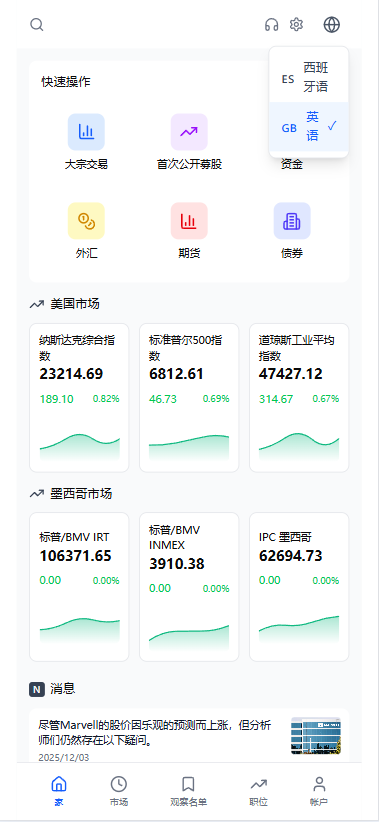Open the Marvell news thumbnail image
The height and width of the screenshot is (822, 379).
tap(316, 736)
